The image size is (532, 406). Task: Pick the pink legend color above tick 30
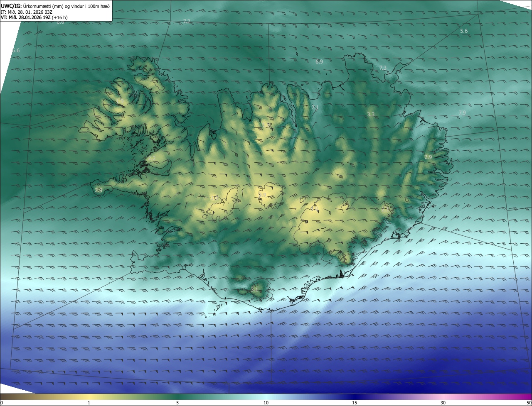pyautogui.click(x=443, y=396)
